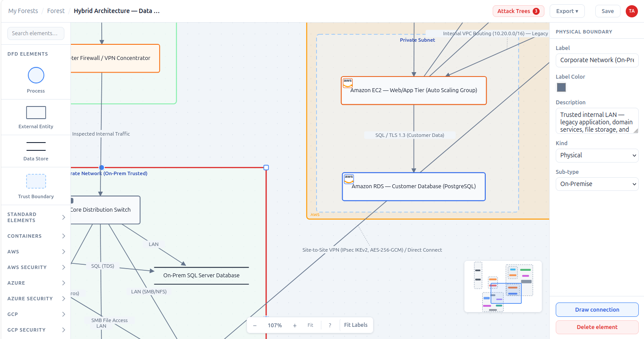Expand the GCP section
The width and height of the screenshot is (644, 339).
tap(36, 314)
